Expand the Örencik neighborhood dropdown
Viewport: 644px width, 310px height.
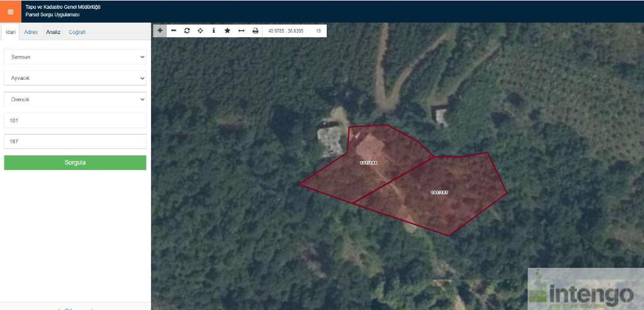75,99
